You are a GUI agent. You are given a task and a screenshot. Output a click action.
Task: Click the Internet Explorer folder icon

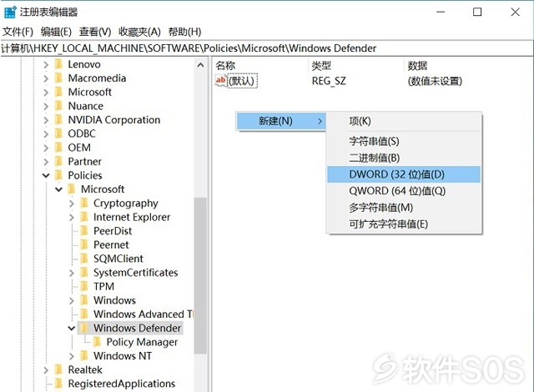click(x=84, y=217)
